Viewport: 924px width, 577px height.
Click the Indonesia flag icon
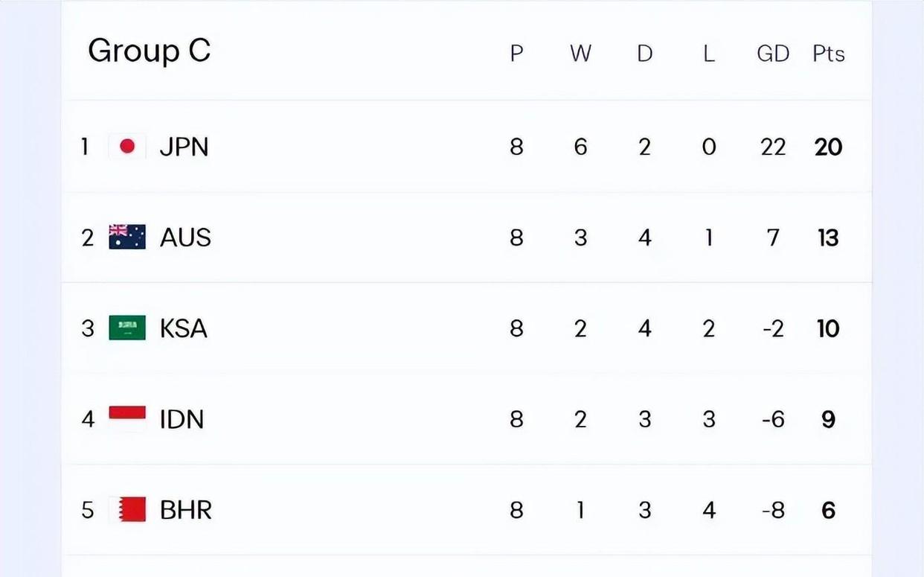[x=127, y=419]
